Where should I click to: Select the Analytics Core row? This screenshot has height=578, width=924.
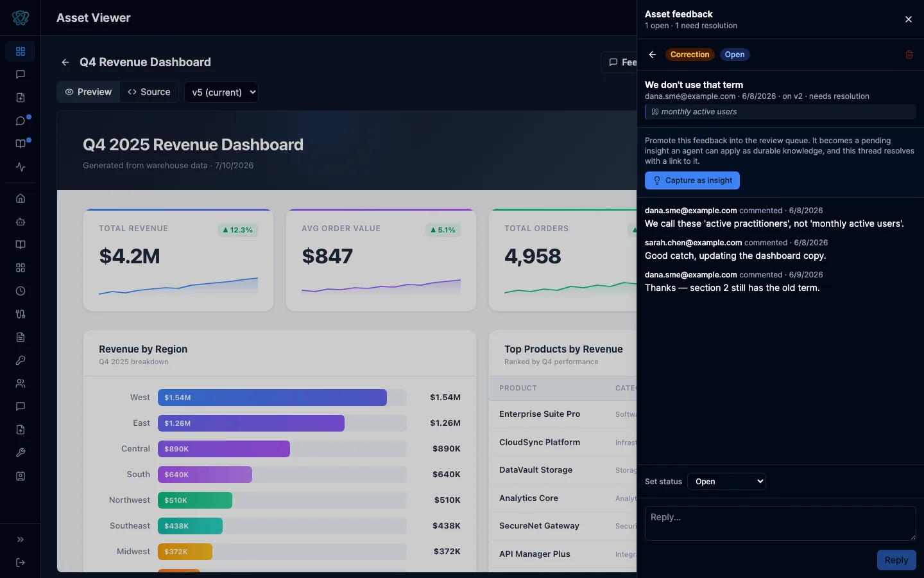pos(563,498)
